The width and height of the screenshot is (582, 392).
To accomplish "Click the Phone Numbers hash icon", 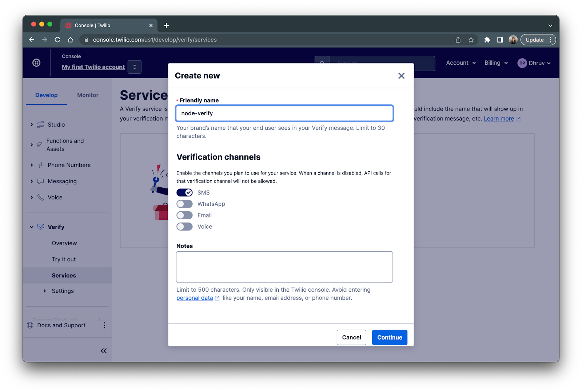I will pos(40,165).
